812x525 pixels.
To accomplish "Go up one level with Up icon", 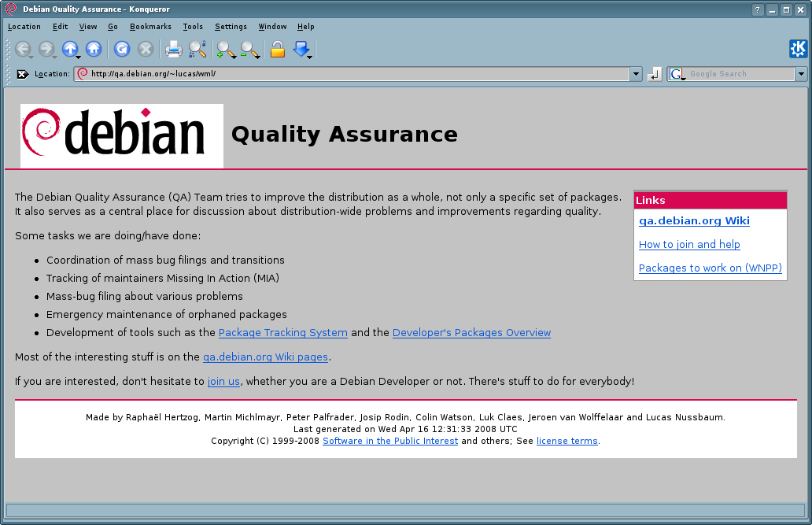I will [x=70, y=49].
